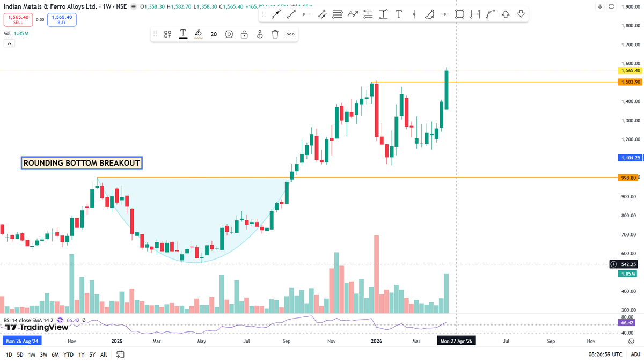Select the Text tool from the drawing toolbar
The width and height of the screenshot is (644, 362).
pyautogui.click(x=399, y=14)
